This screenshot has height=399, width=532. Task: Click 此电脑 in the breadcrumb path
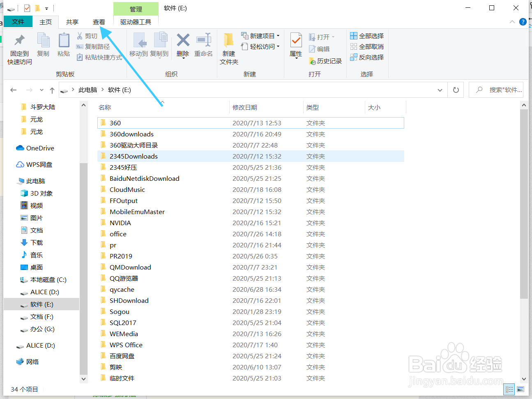click(88, 90)
